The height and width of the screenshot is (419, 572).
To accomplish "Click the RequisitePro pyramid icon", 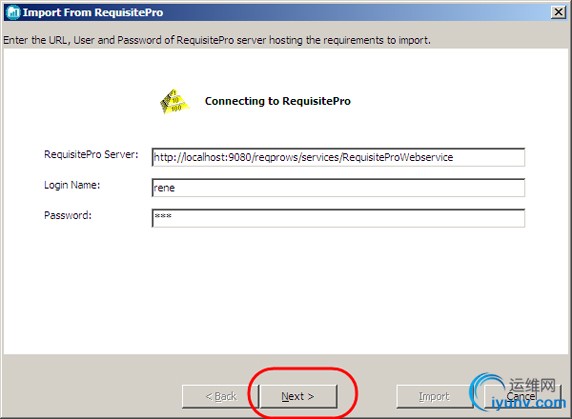I will pyautogui.click(x=174, y=101).
